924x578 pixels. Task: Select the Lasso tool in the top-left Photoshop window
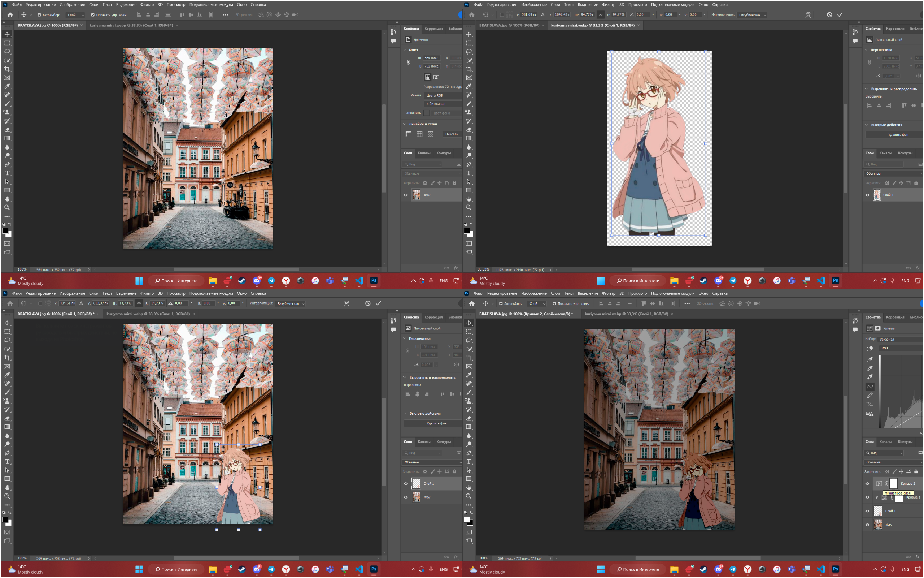(7, 52)
